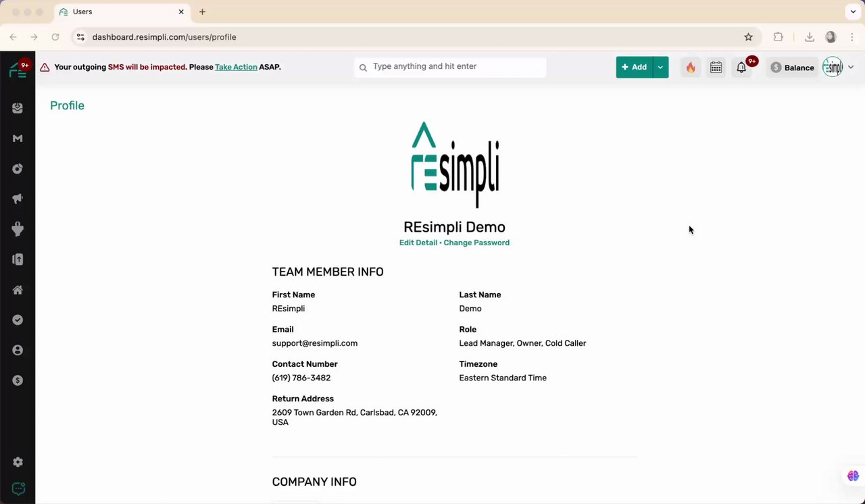Focus the 'Type anything and hit enter' search
The height and width of the screenshot is (504, 865).
click(x=450, y=67)
